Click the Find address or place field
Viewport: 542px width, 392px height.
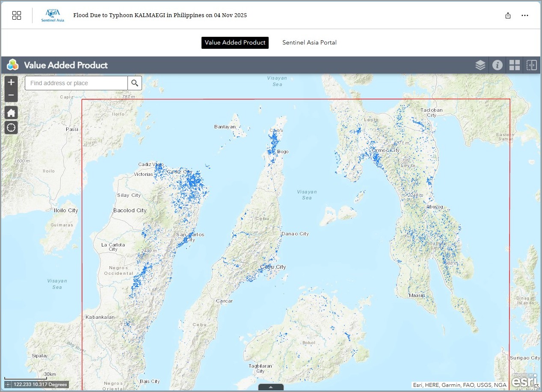click(76, 83)
